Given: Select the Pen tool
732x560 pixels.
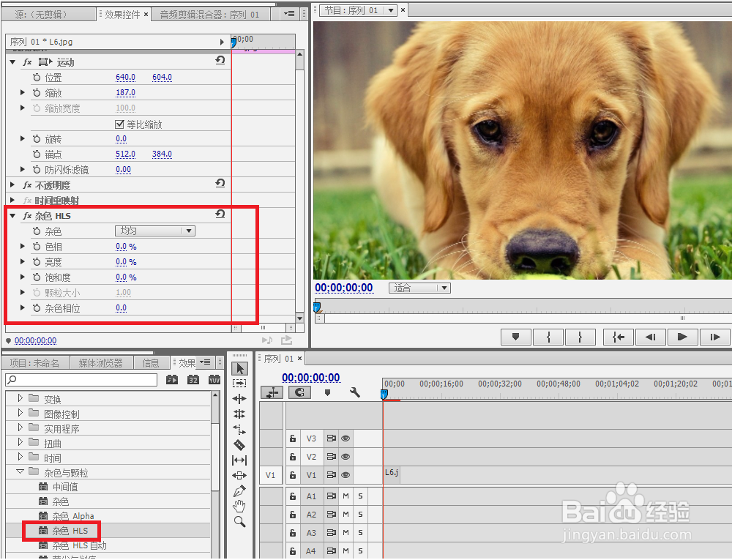Looking at the screenshot, I should 239,491.
